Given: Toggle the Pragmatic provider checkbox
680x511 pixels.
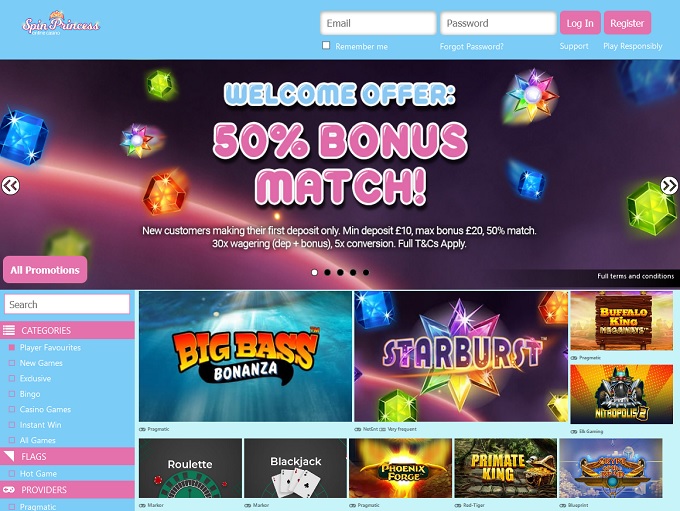Looking at the screenshot, I should tap(12, 507).
